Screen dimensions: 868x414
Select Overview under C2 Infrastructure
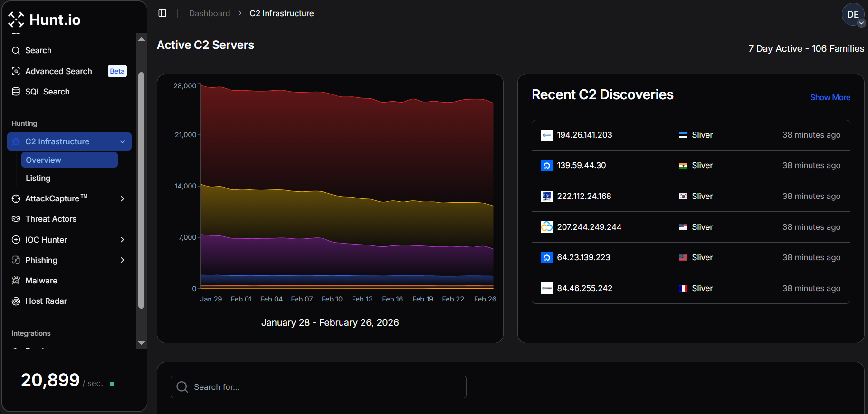[x=69, y=160]
